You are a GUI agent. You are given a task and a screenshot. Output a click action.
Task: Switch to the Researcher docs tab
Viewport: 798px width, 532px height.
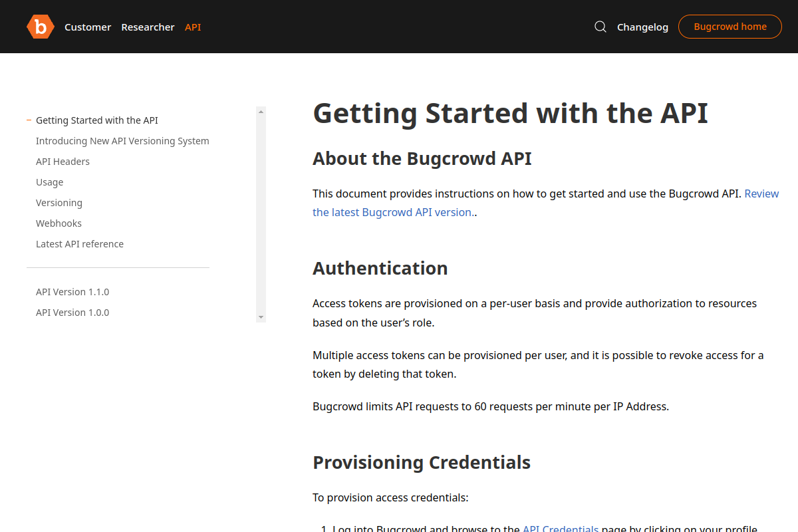click(148, 27)
